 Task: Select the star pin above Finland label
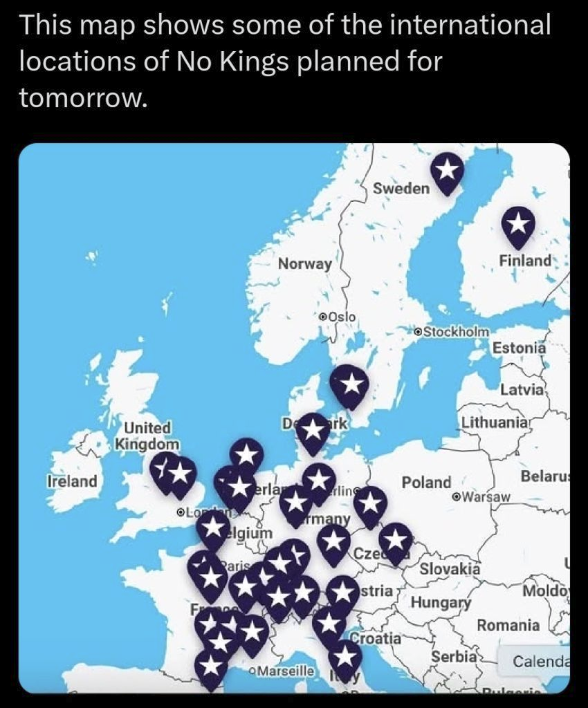coord(517,227)
